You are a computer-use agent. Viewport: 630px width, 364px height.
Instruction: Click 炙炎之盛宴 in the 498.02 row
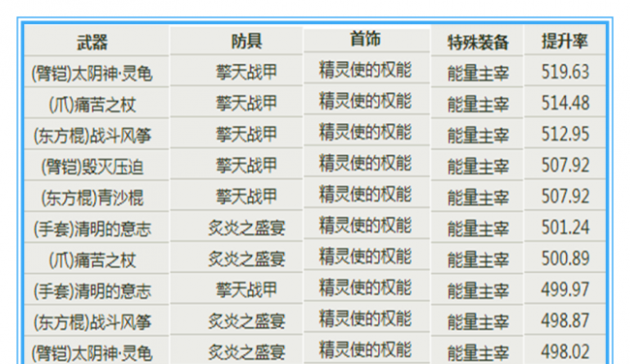coord(246,352)
